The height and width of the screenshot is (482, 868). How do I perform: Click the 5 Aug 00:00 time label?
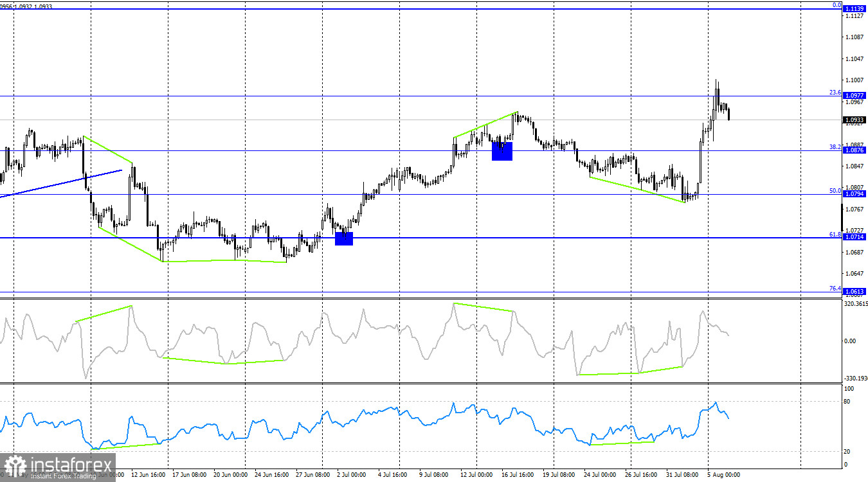pos(723,475)
